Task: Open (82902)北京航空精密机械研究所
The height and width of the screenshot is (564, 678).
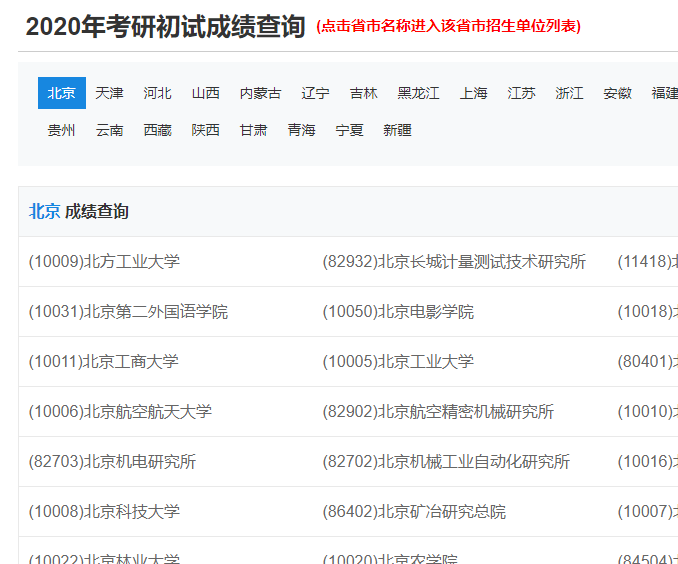Action: coord(438,412)
